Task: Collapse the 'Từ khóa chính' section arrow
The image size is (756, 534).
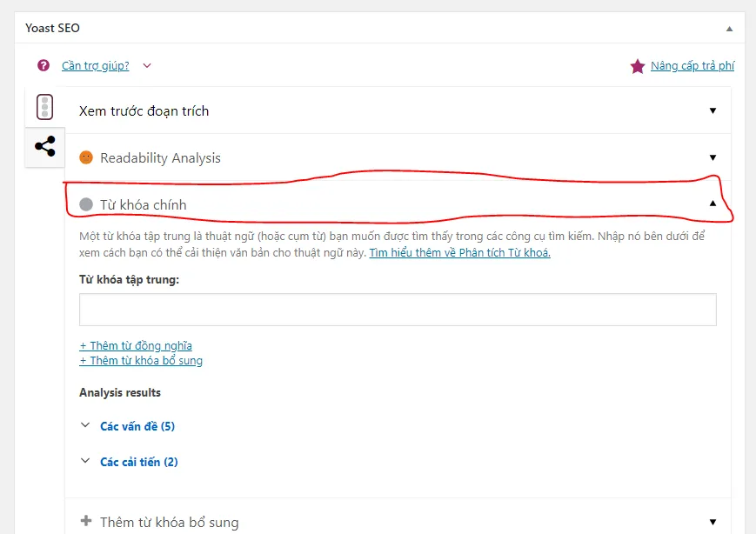Action: click(713, 204)
